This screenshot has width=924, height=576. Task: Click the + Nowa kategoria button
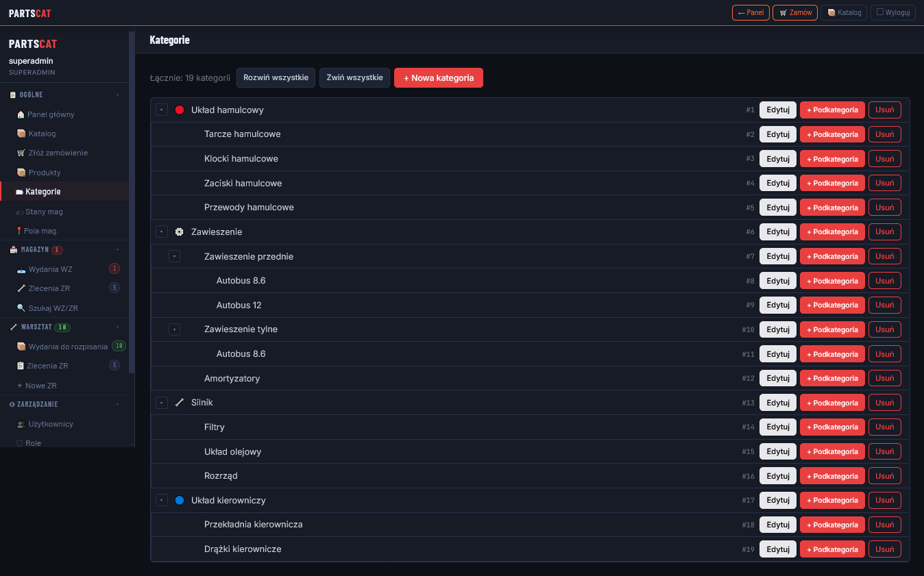(438, 78)
